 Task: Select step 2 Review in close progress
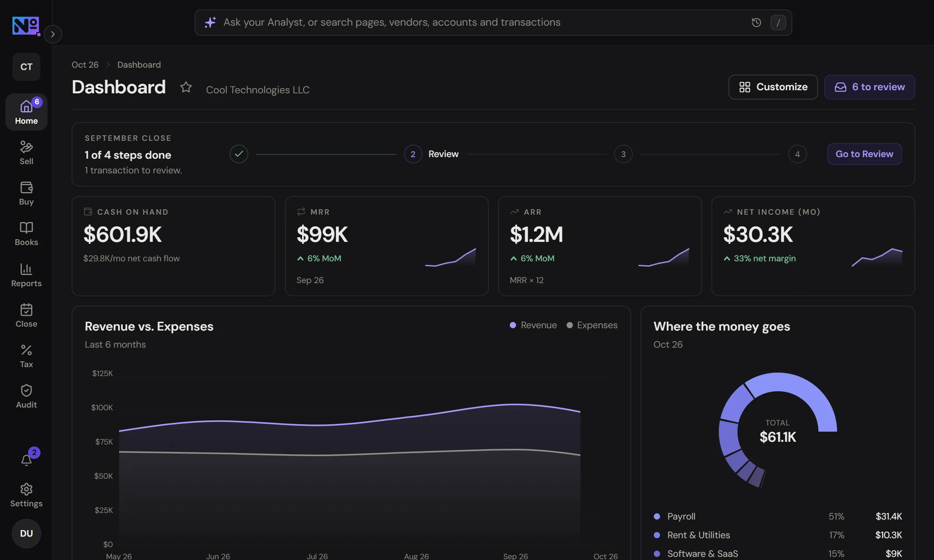431,154
